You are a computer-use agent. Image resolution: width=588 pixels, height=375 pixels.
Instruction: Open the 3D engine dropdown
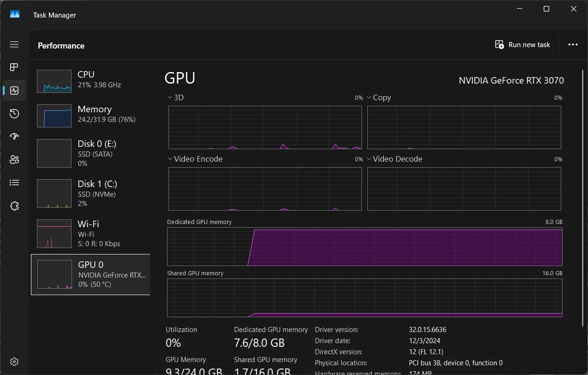click(x=176, y=97)
